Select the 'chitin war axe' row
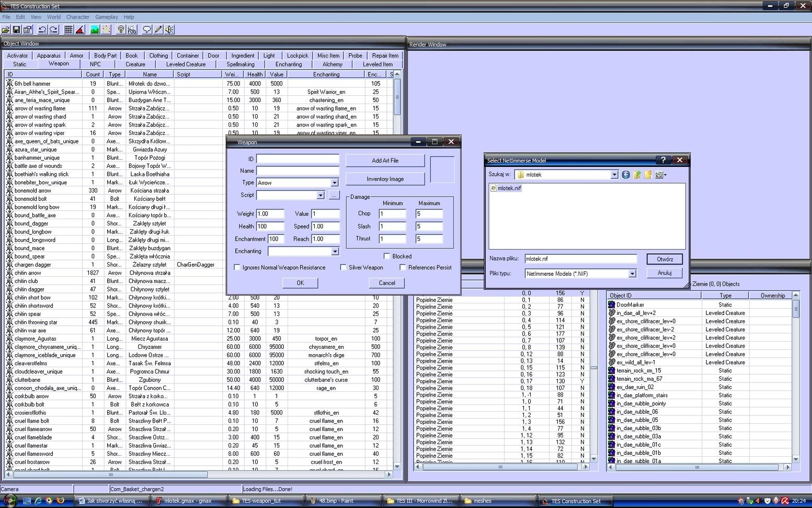812x508 pixels. click(x=199, y=330)
